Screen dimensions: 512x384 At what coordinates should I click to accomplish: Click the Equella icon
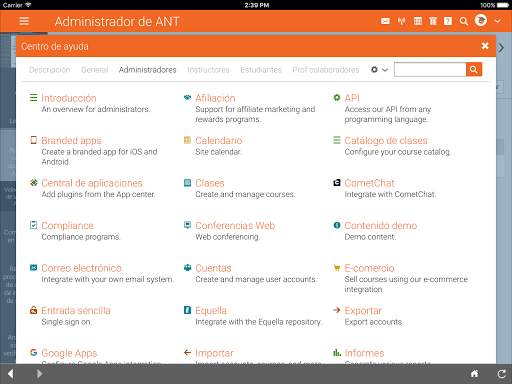pyautogui.click(x=187, y=310)
